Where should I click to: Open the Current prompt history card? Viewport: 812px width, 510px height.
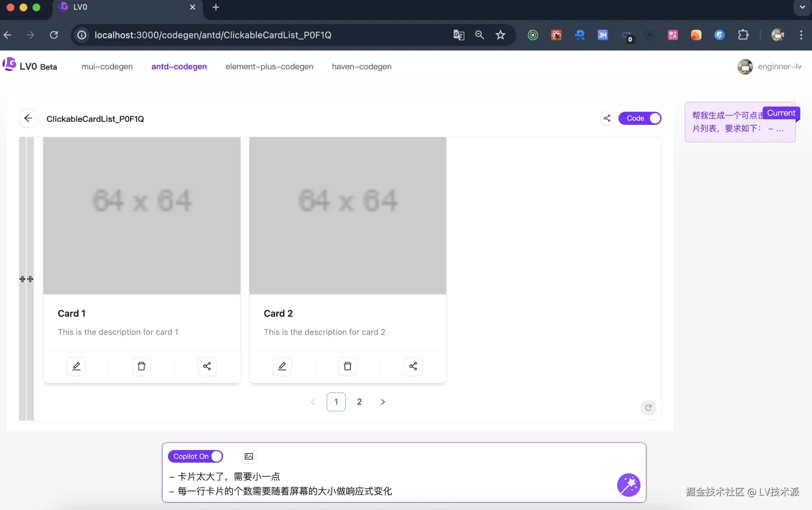coord(740,122)
